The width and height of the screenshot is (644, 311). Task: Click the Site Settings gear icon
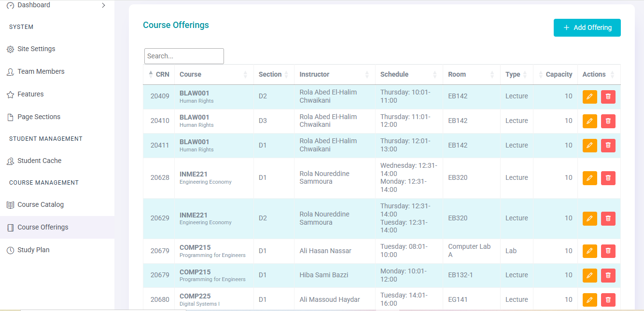[10, 49]
